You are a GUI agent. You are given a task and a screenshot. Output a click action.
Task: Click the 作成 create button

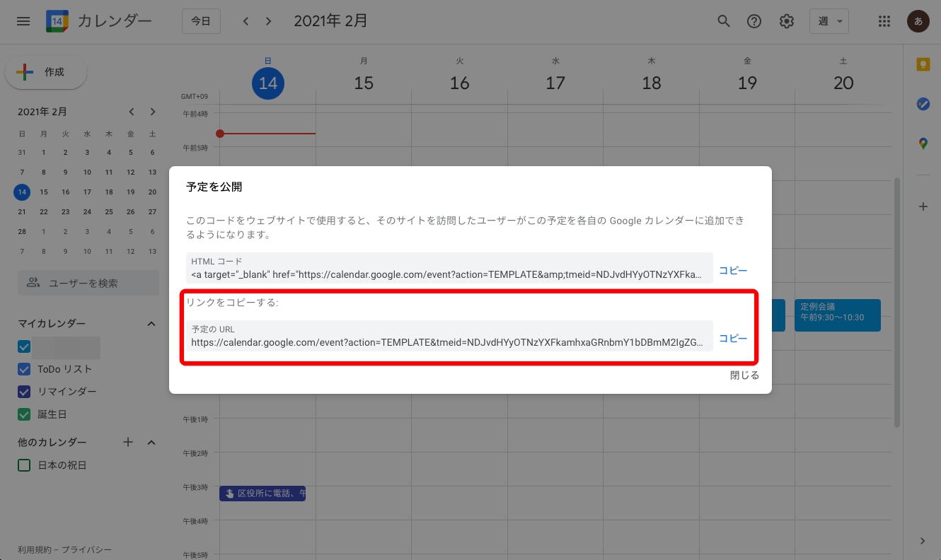(46, 72)
